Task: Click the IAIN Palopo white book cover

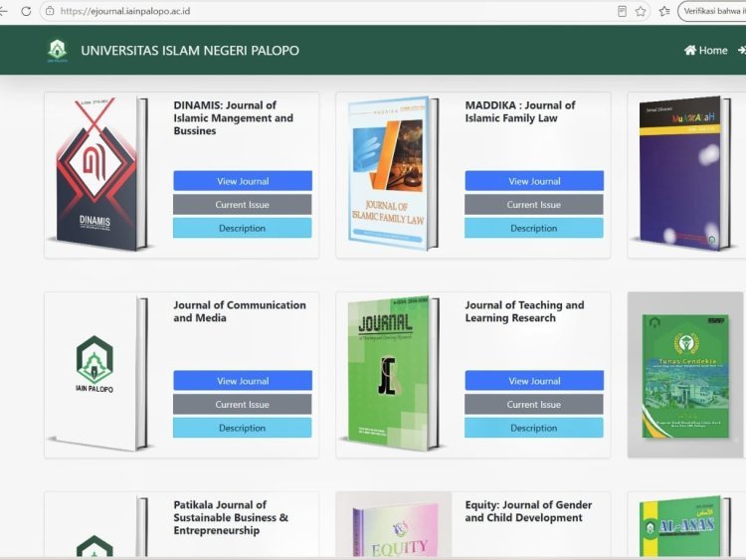Action: coord(101,373)
